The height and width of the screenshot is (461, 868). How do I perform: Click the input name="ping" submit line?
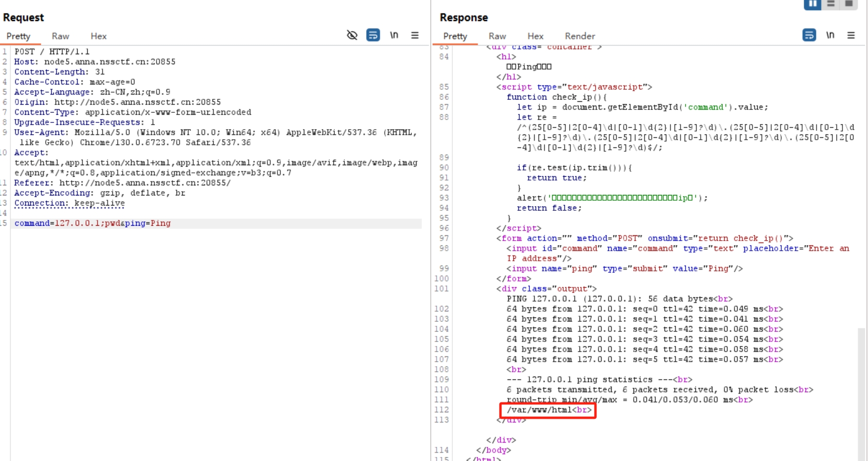click(624, 268)
